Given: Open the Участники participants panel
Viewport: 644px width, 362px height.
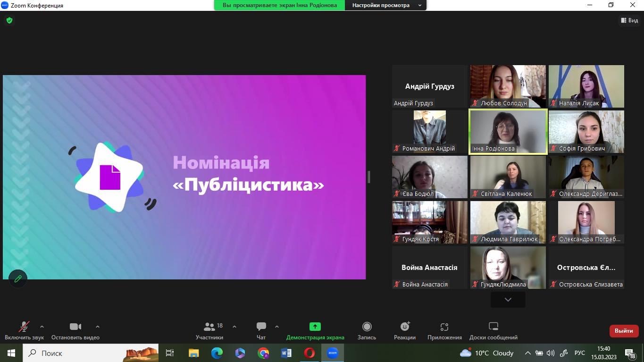Looking at the screenshot, I should pyautogui.click(x=209, y=331).
